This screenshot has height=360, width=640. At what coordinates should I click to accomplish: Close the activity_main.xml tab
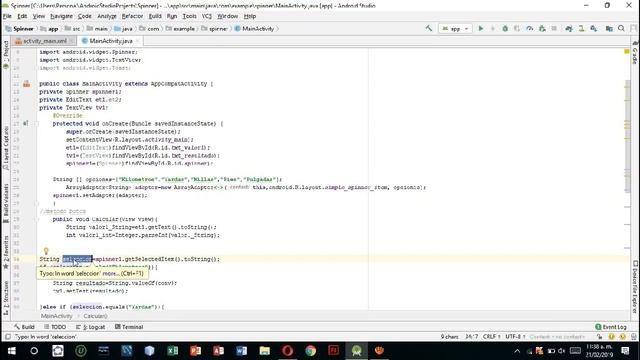click(72, 41)
